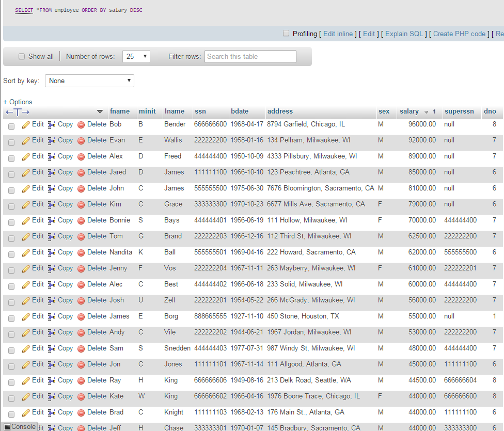504x431 pixels.
Task: Click the Console icon at bottom left
Action: tap(7, 427)
